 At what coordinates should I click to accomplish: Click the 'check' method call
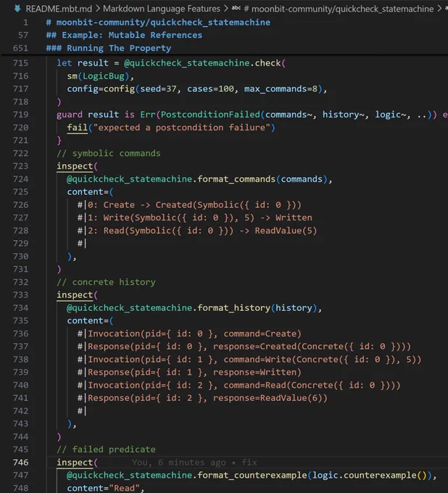pyautogui.click(x=267, y=63)
